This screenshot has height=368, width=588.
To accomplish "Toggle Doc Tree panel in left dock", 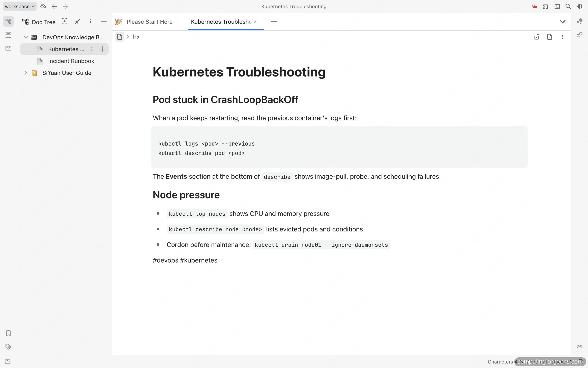I will tap(8, 21).
